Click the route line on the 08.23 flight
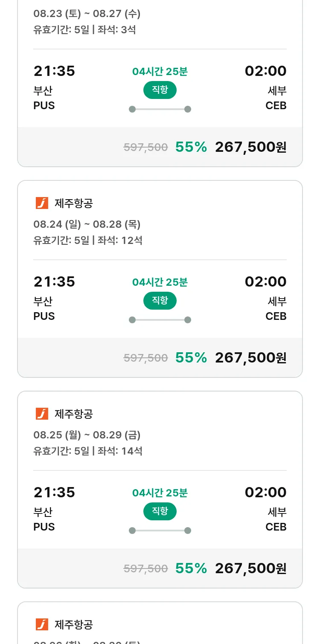 (x=160, y=109)
